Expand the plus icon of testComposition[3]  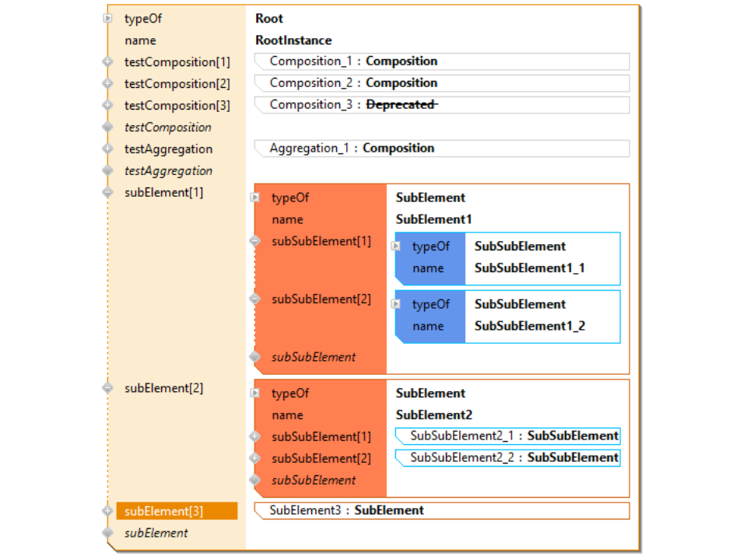[x=107, y=105]
